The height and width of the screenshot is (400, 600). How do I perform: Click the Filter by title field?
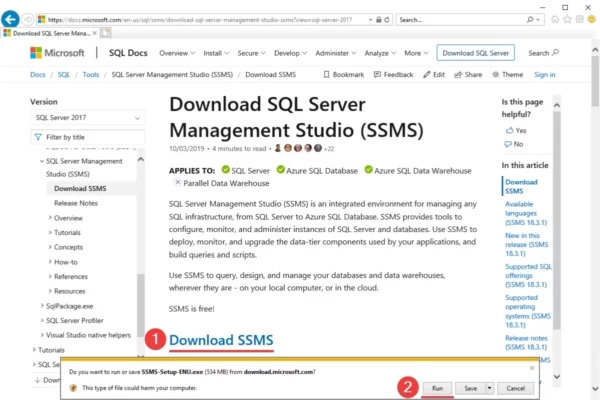pos(87,137)
